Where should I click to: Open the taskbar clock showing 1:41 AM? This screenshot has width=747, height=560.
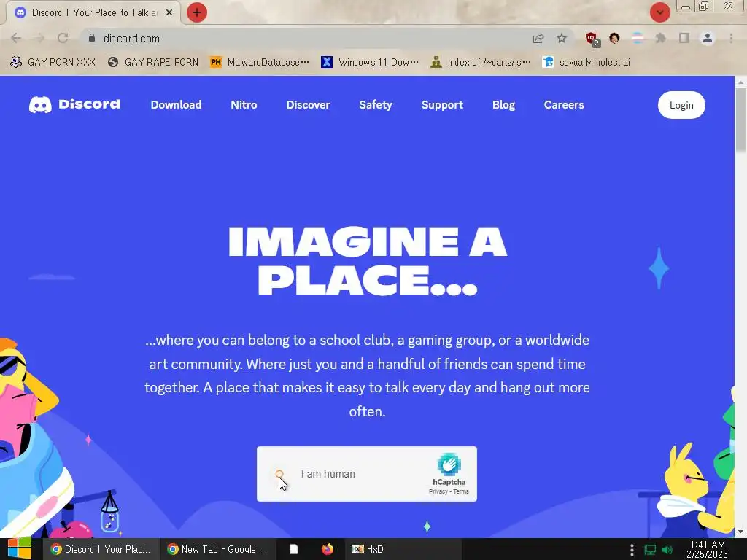[x=707, y=549]
